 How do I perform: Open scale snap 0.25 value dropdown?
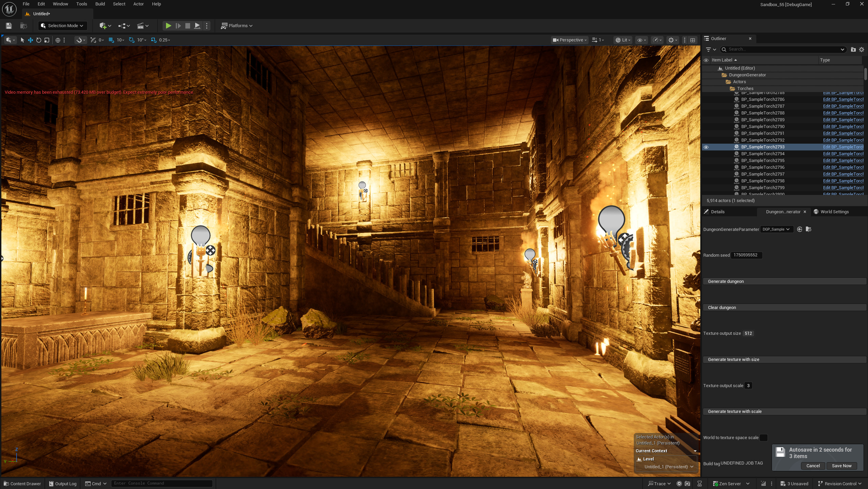tap(165, 40)
